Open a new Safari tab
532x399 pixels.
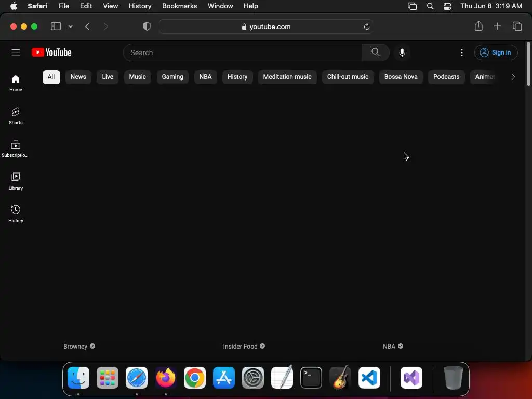497,26
